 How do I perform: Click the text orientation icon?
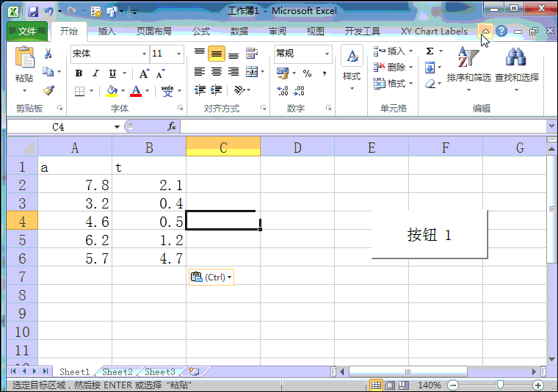(239, 90)
